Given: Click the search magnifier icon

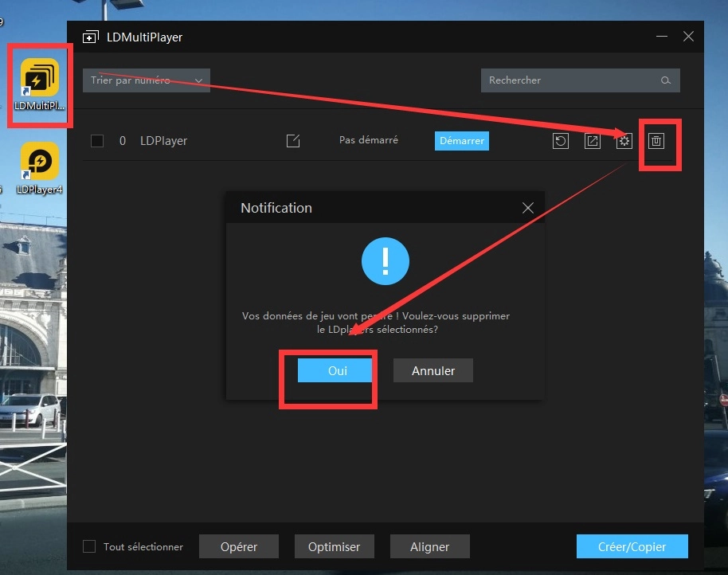Looking at the screenshot, I should [665, 80].
